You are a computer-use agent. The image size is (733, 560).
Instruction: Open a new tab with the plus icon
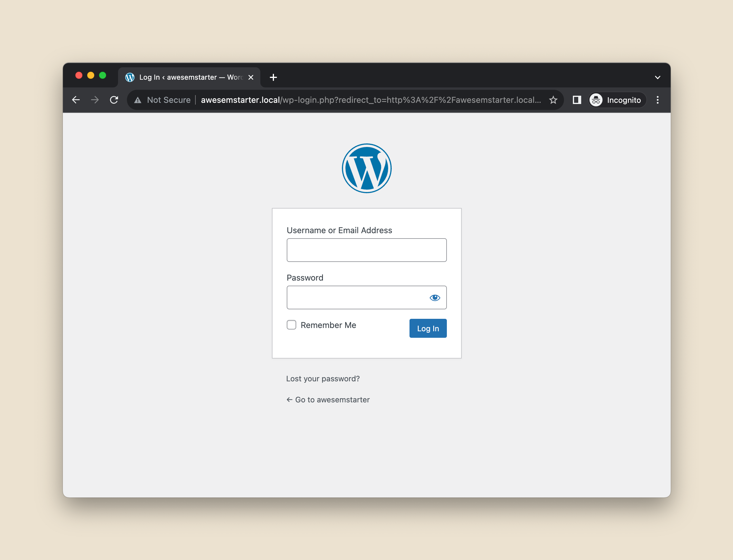click(273, 77)
